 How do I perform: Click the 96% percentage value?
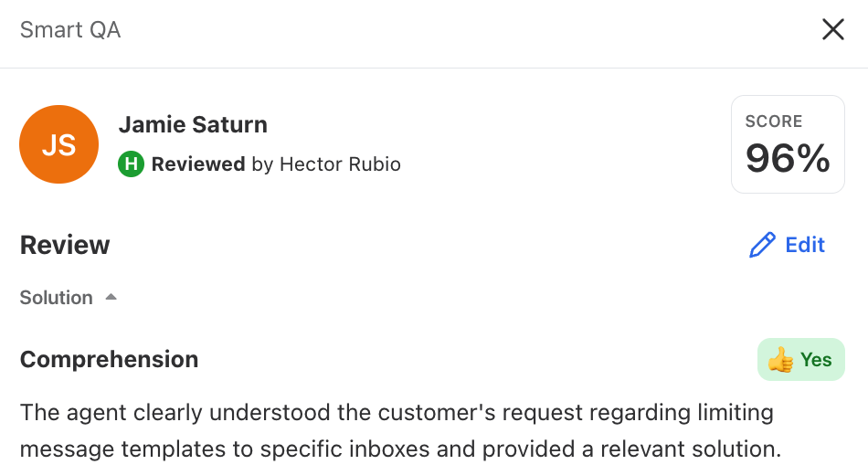pyautogui.click(x=788, y=158)
